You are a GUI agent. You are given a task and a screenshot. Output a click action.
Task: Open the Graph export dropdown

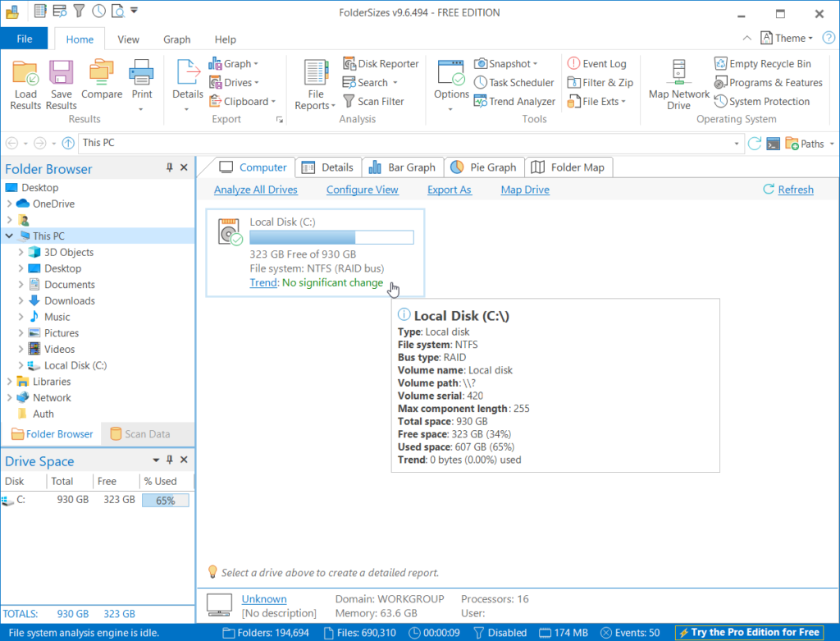point(234,64)
